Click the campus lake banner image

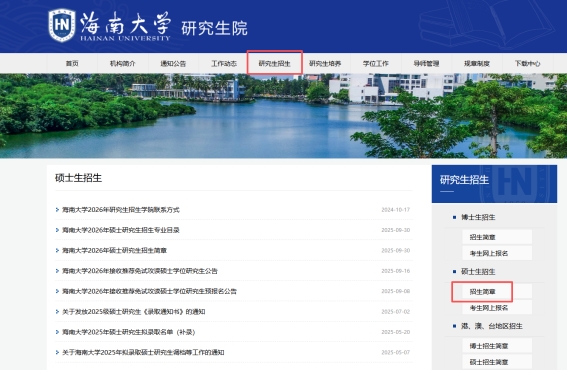tap(284, 116)
